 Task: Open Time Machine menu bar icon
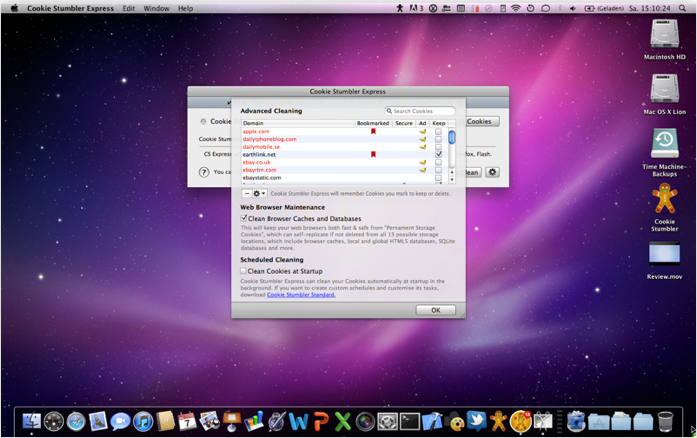pos(530,8)
